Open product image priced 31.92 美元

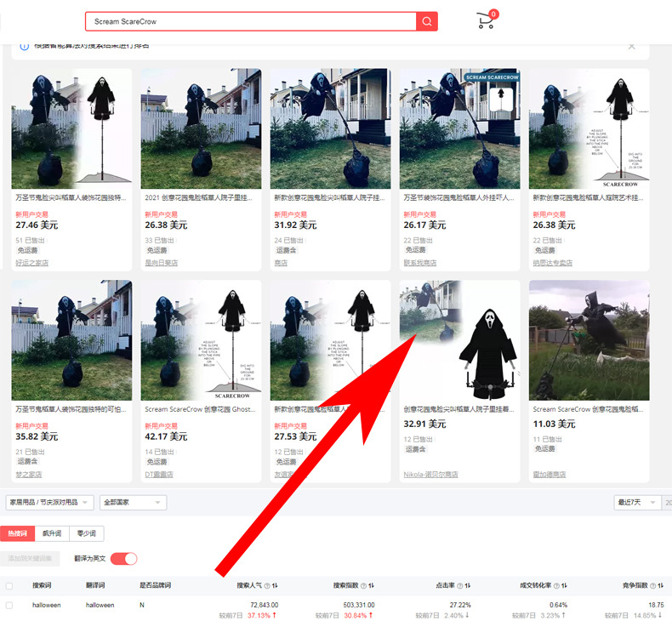point(330,128)
